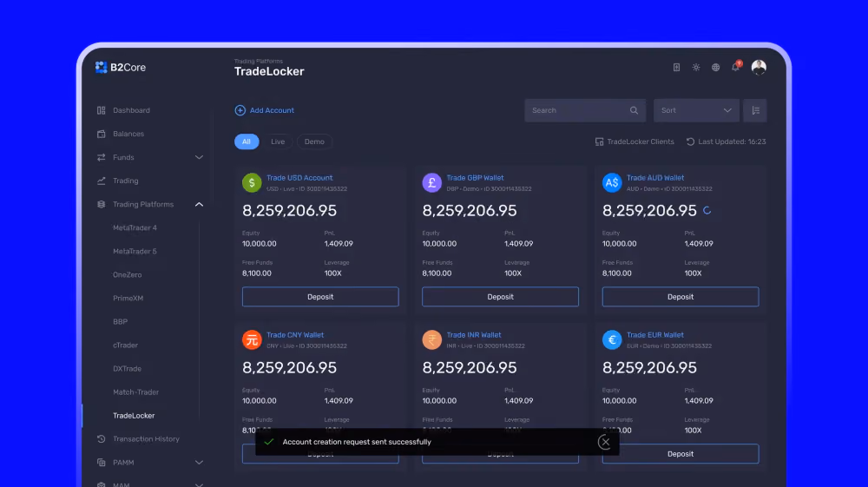Click the Add Account link
This screenshot has width=868, height=487.
tap(272, 110)
